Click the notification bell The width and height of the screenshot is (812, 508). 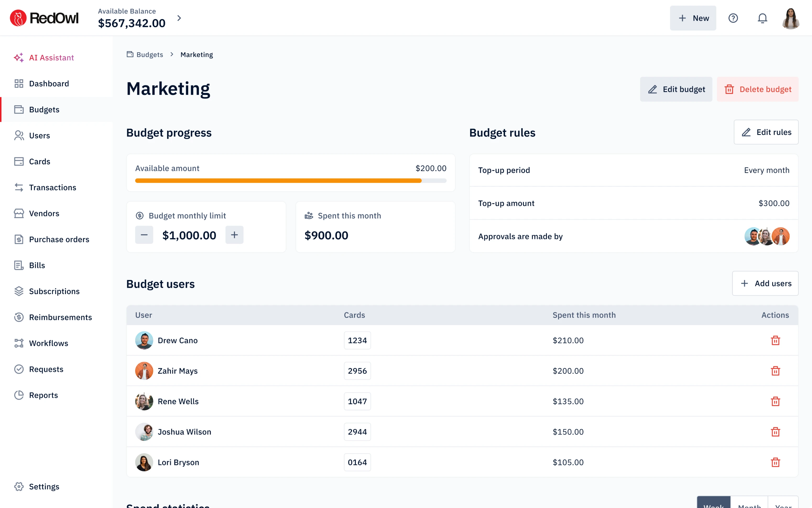[762, 18]
